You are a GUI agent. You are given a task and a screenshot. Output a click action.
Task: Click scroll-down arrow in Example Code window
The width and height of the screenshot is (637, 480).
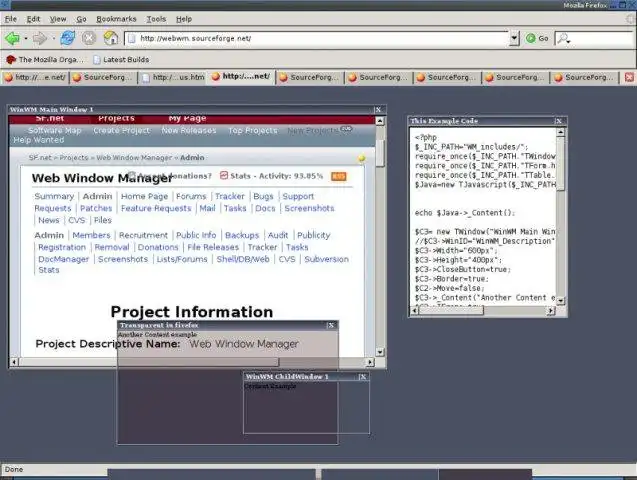[x=560, y=301]
